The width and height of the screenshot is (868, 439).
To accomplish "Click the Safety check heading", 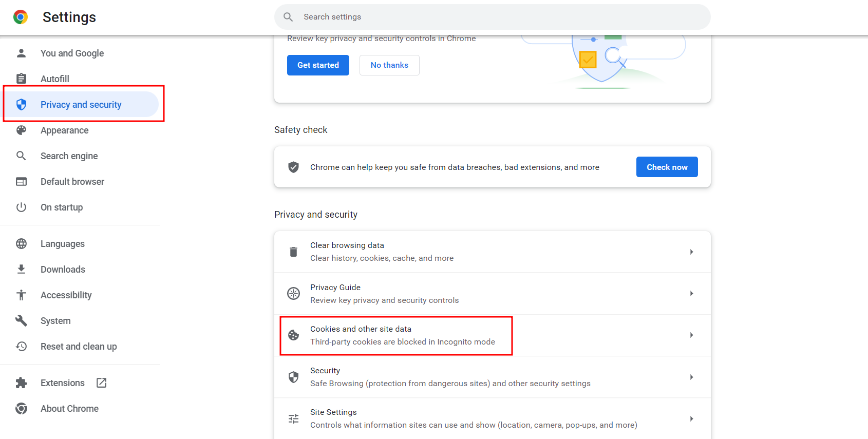I will coord(300,130).
